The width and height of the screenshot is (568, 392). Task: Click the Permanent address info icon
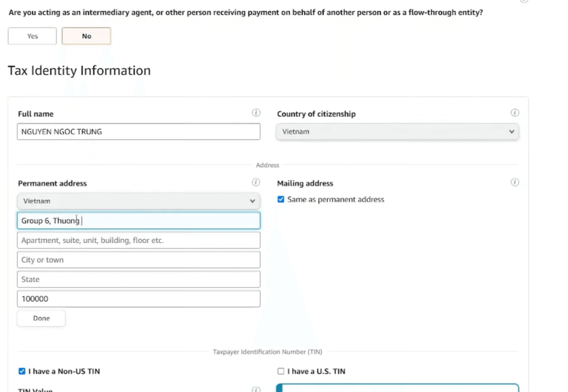256,182
